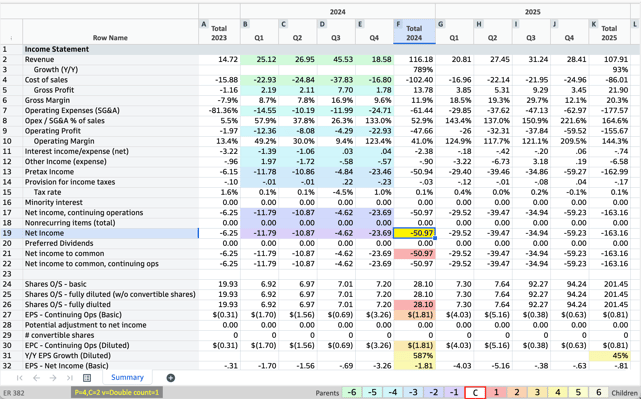Select column header G Q1 under 2025
641x399 pixels.
pos(455,32)
